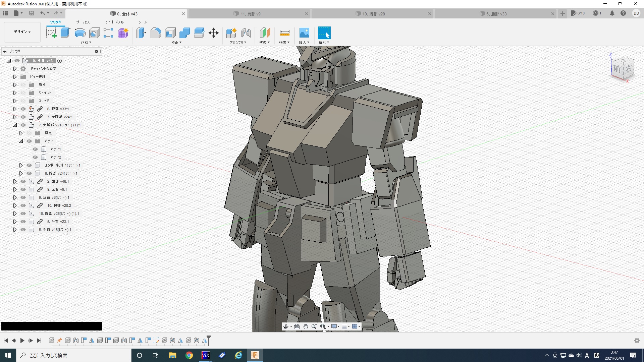Screen dimensions: 644x362
Task: Expand the スケッチ folder in browser
Action: pyautogui.click(x=15, y=101)
